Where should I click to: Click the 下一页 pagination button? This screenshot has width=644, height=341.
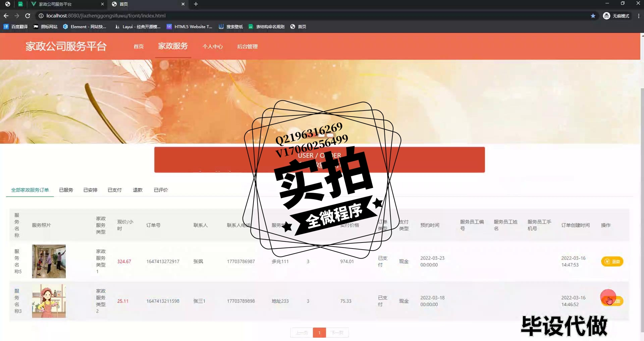337,333
